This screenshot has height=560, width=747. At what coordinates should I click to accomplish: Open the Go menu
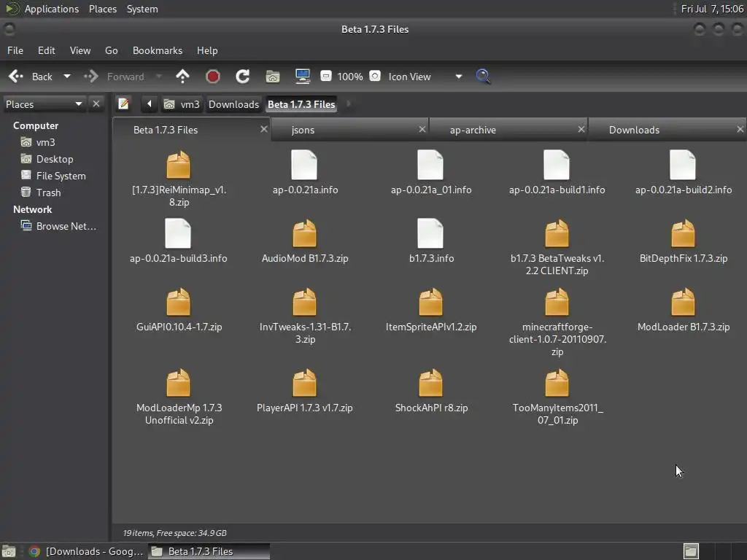pos(111,50)
